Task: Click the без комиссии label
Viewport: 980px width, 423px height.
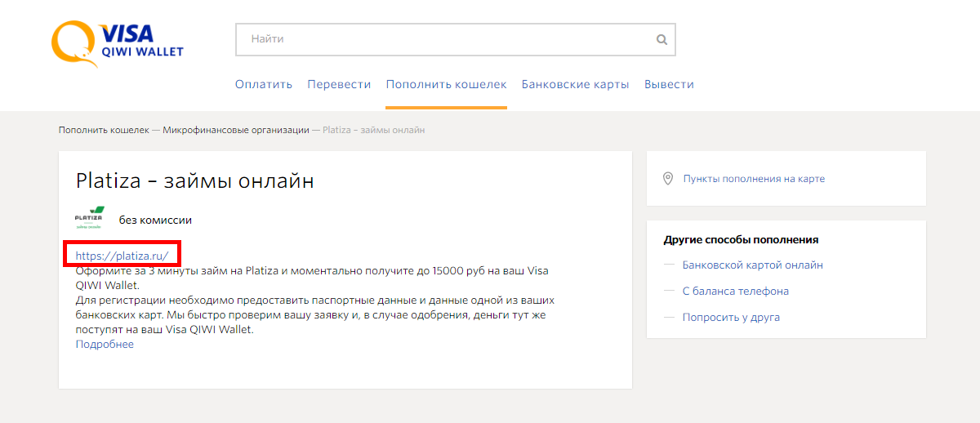Action: click(x=155, y=220)
